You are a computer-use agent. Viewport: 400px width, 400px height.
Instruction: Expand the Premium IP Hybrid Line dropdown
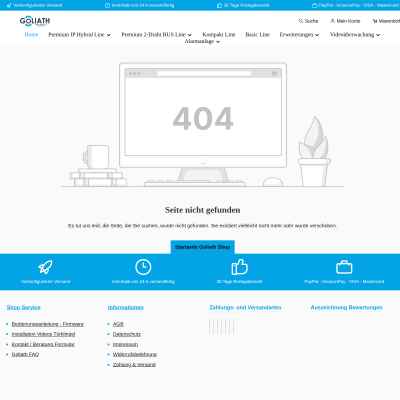pos(80,35)
